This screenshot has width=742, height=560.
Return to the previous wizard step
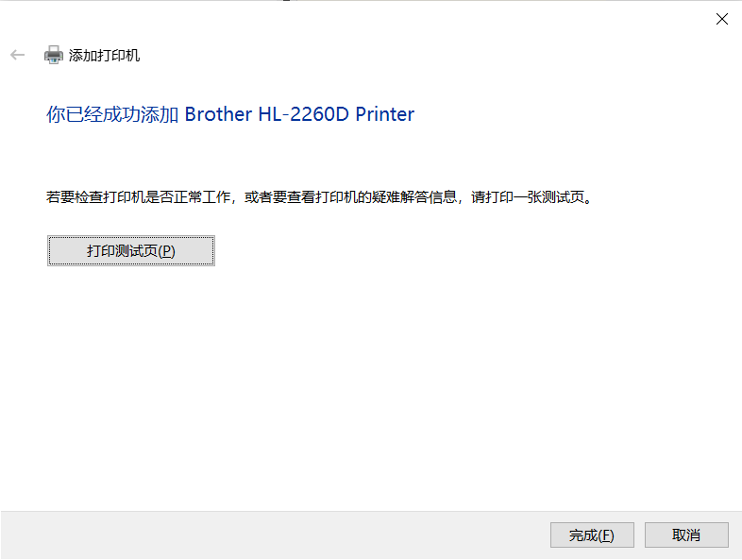click(x=18, y=55)
